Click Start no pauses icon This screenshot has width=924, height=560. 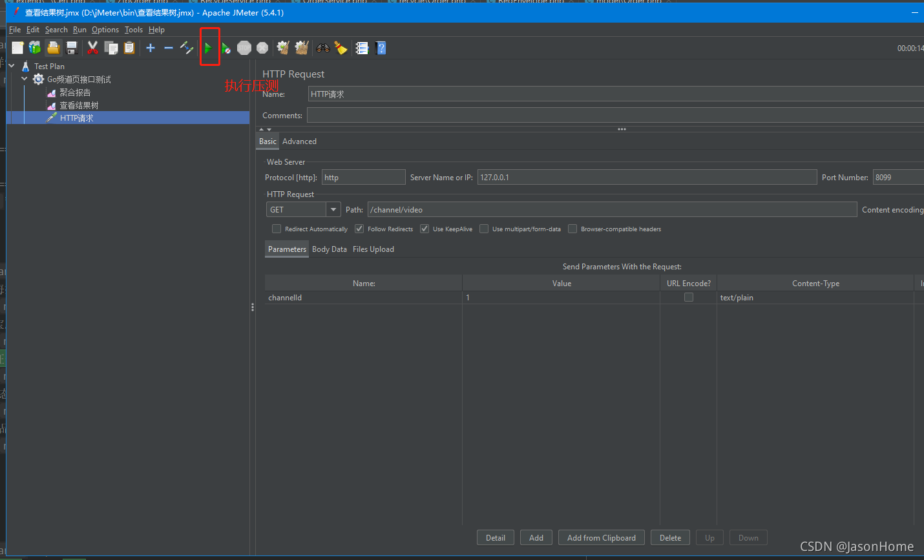click(x=226, y=48)
